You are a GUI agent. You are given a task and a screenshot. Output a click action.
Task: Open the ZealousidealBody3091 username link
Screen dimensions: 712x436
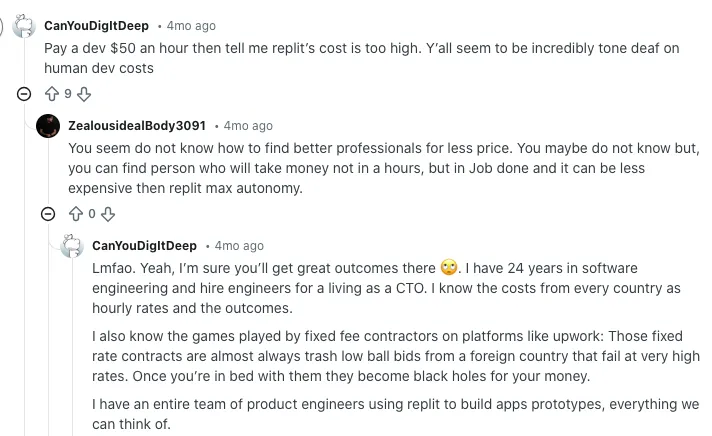click(137, 126)
